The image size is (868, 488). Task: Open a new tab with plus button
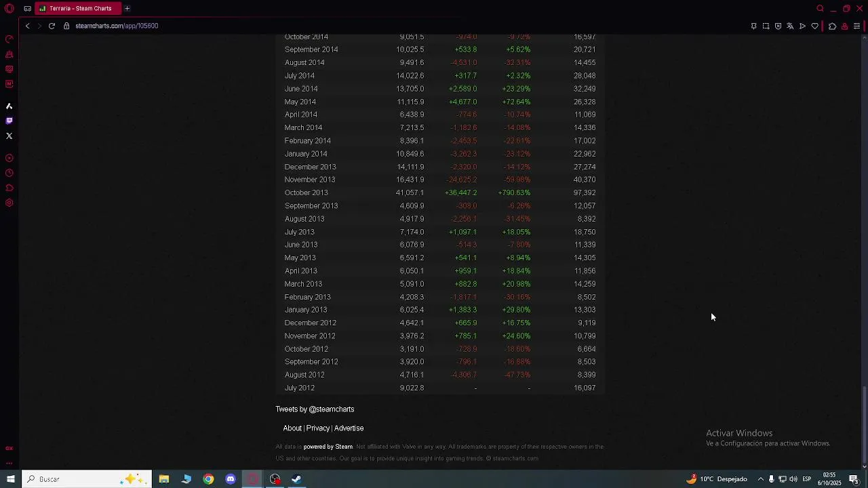(127, 9)
